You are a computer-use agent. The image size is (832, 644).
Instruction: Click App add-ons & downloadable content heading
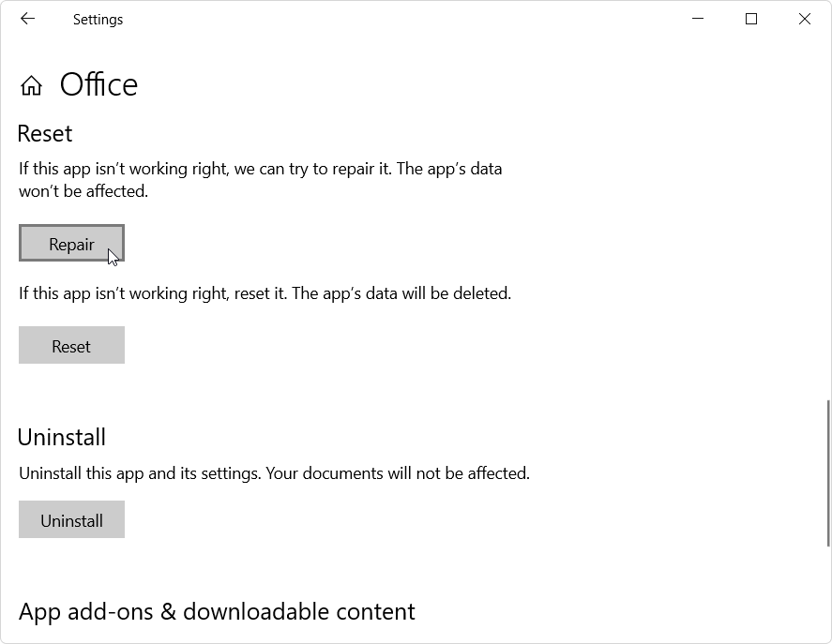[217, 612]
